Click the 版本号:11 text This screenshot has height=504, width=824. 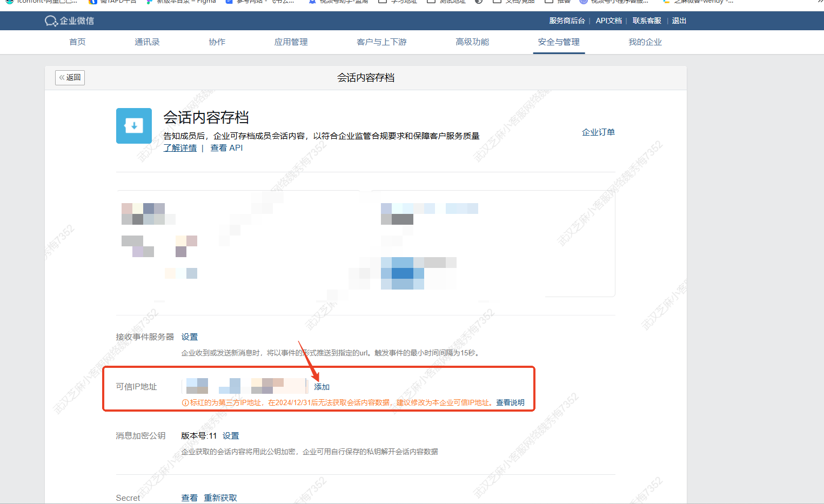(x=199, y=435)
